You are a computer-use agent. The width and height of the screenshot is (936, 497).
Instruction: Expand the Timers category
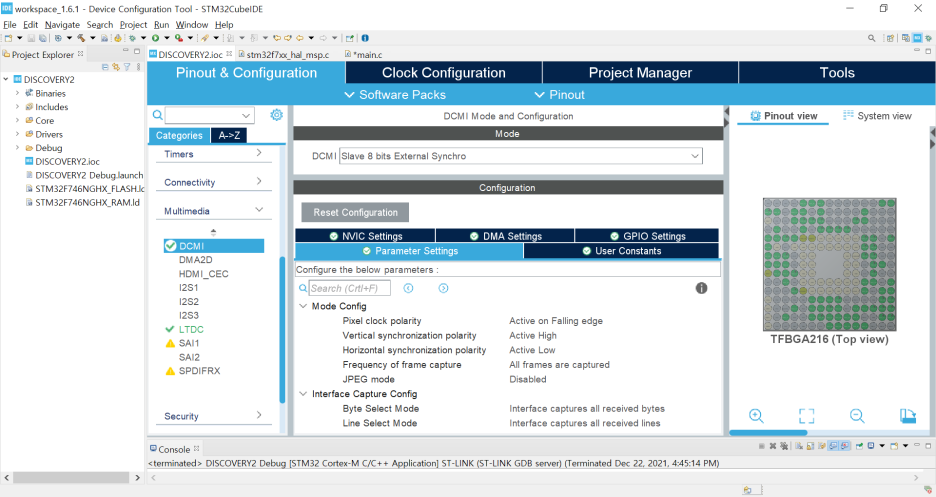point(259,153)
